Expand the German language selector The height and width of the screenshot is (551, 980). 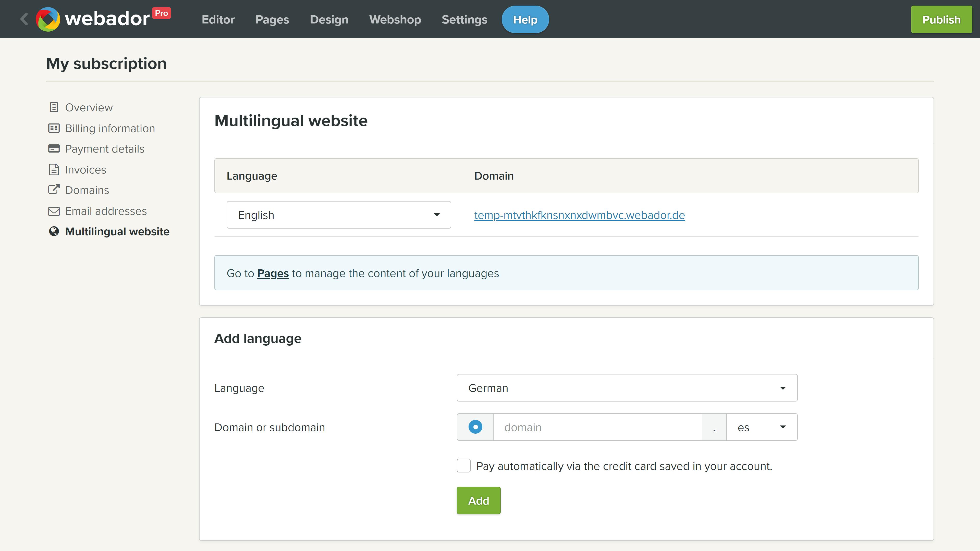click(x=627, y=388)
